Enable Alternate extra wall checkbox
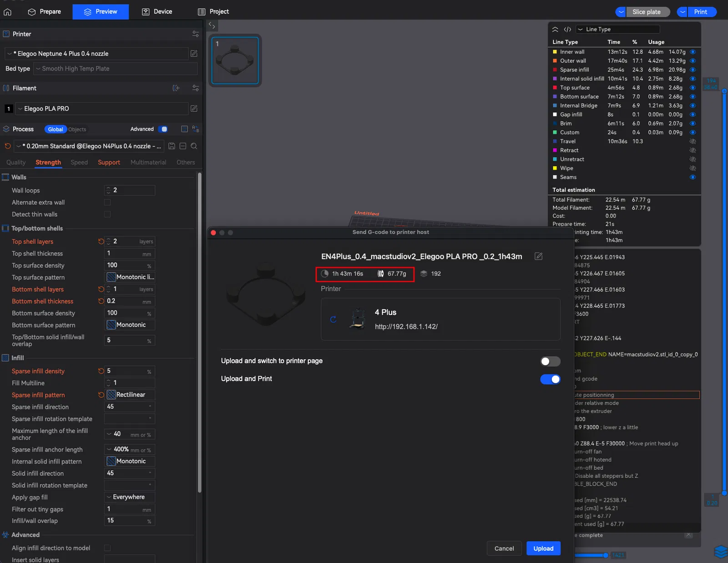The image size is (728, 563). point(107,202)
